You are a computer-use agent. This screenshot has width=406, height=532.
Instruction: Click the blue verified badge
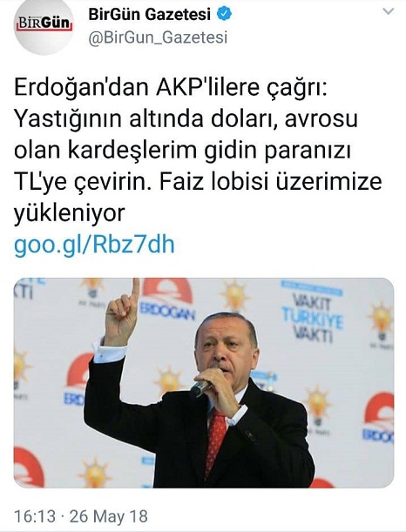[x=224, y=14]
